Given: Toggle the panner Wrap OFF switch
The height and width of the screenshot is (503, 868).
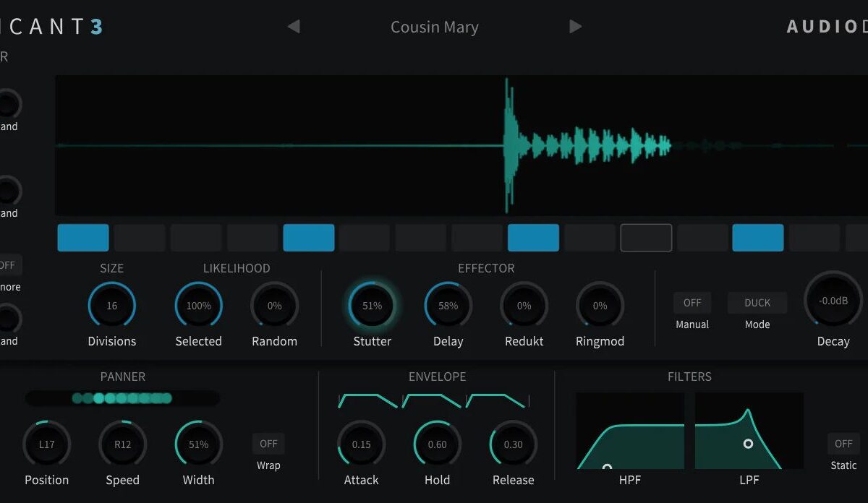Looking at the screenshot, I should (268, 444).
